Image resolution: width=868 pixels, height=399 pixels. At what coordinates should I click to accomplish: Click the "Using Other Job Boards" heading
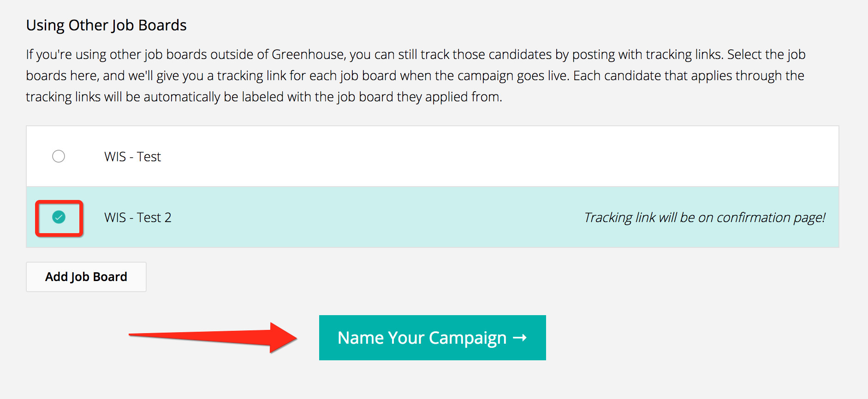pyautogui.click(x=106, y=25)
